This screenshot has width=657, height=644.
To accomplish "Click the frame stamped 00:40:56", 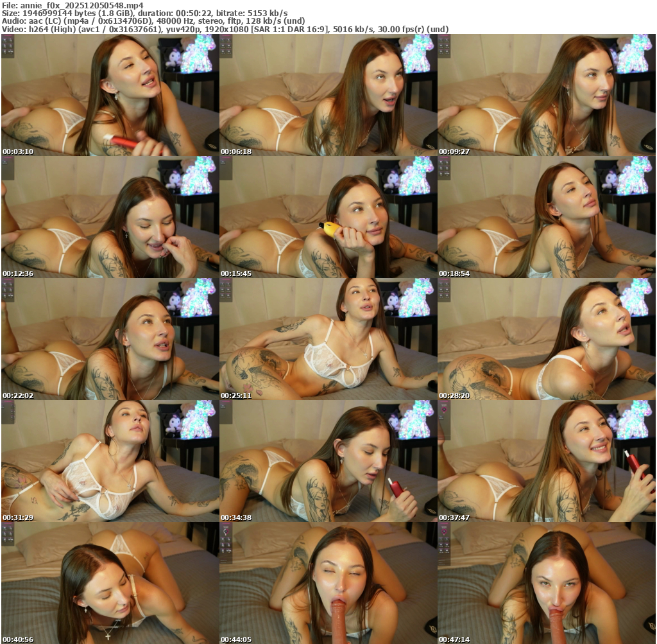I will [110, 583].
